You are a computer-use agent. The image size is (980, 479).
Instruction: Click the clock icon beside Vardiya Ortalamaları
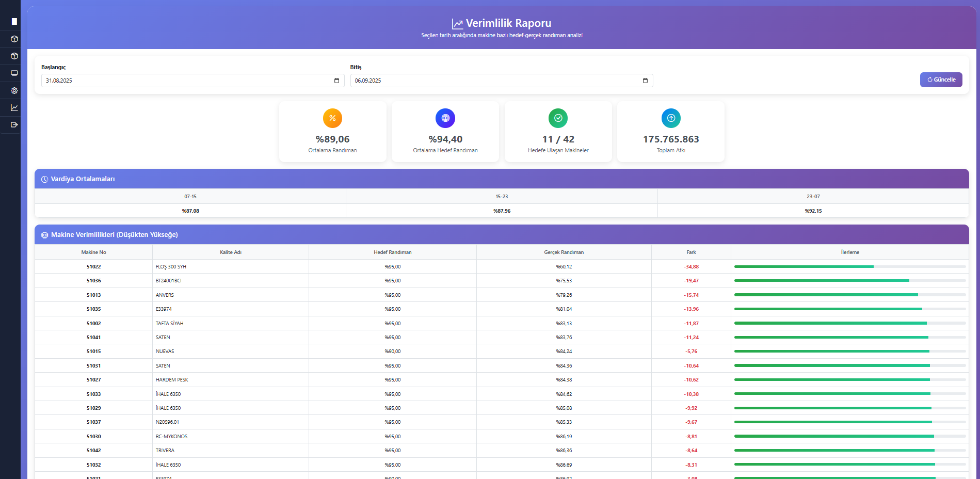click(44, 179)
